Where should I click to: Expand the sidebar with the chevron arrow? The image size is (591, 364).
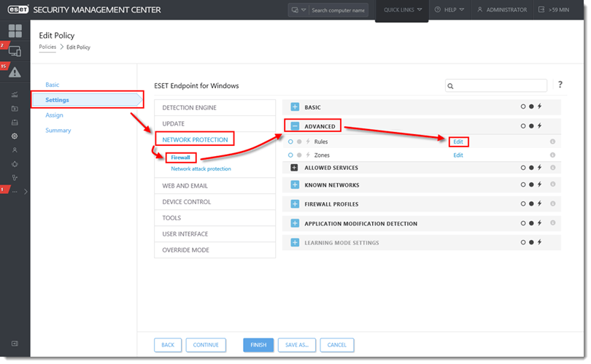pos(26,191)
